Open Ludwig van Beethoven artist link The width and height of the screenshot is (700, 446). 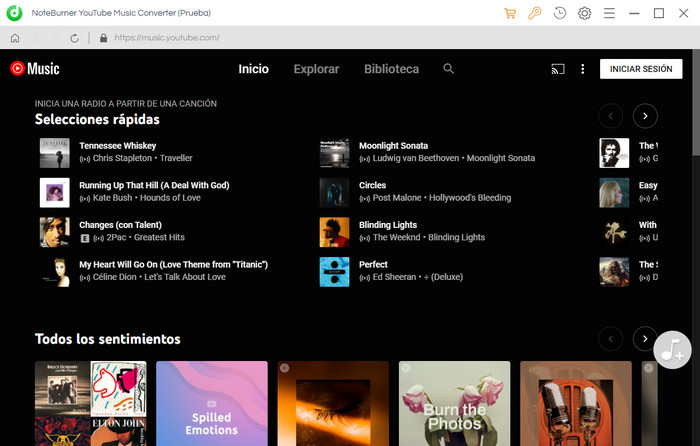416,158
